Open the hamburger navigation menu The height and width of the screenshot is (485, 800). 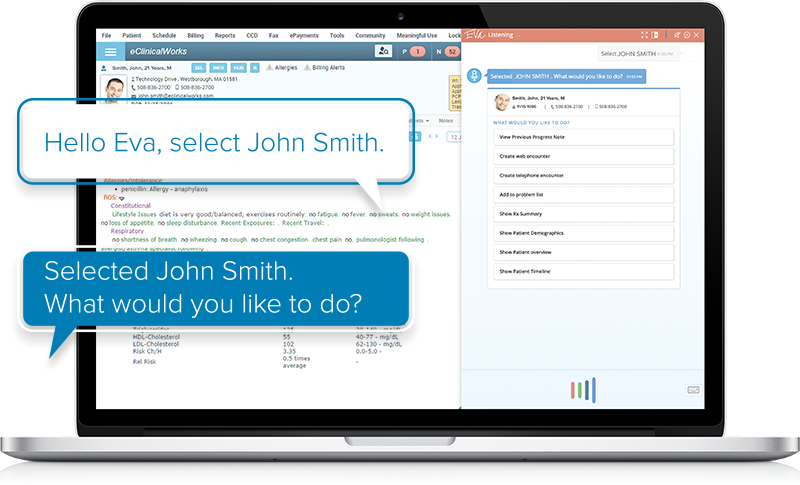[x=110, y=52]
